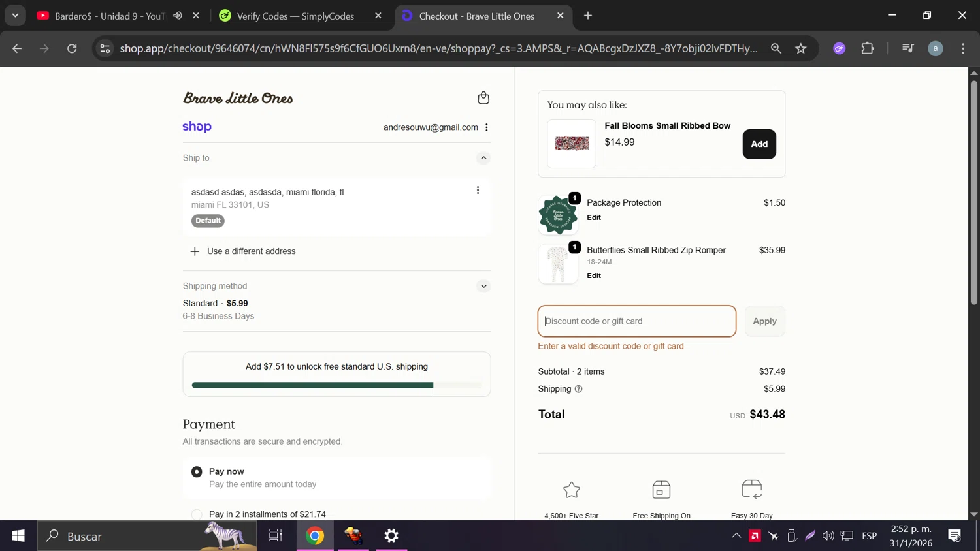Click Brave Little Ones store logo
This screenshot has height=551, width=980.
tap(238, 98)
